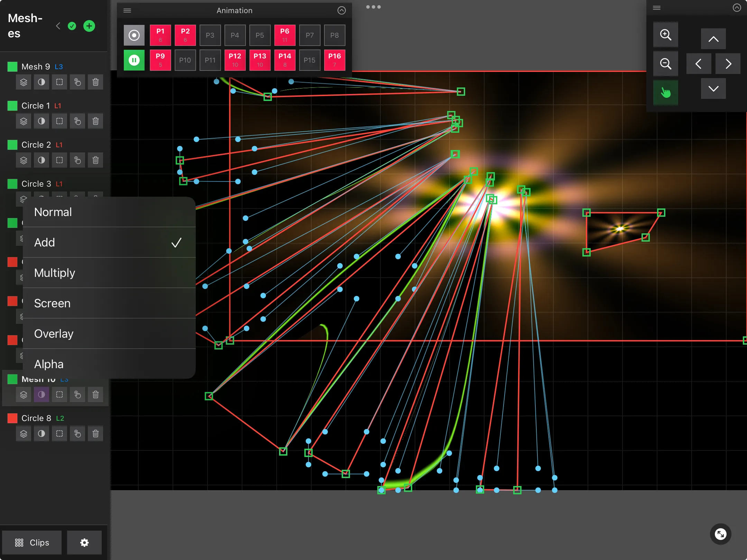The height and width of the screenshot is (560, 747).
Task: Toggle Mesh 10 green visibility swatch
Action: pyautogui.click(x=12, y=379)
